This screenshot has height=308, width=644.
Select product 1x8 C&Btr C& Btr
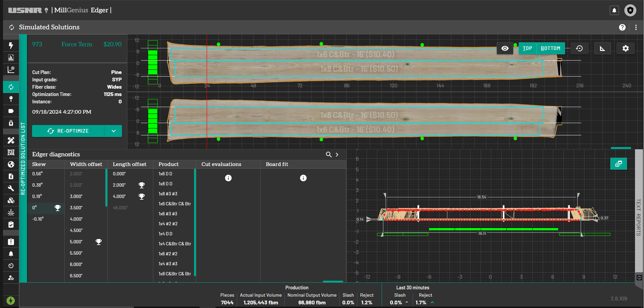tap(175, 274)
